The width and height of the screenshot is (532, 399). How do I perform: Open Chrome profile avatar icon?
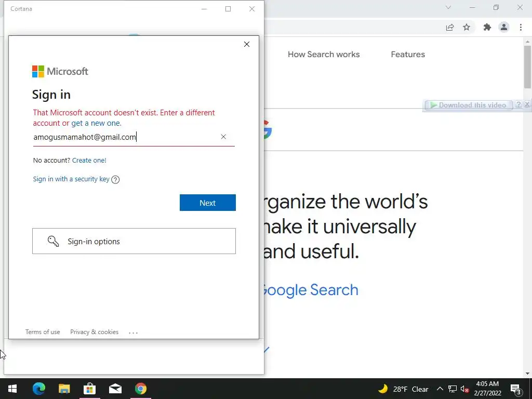(x=504, y=27)
